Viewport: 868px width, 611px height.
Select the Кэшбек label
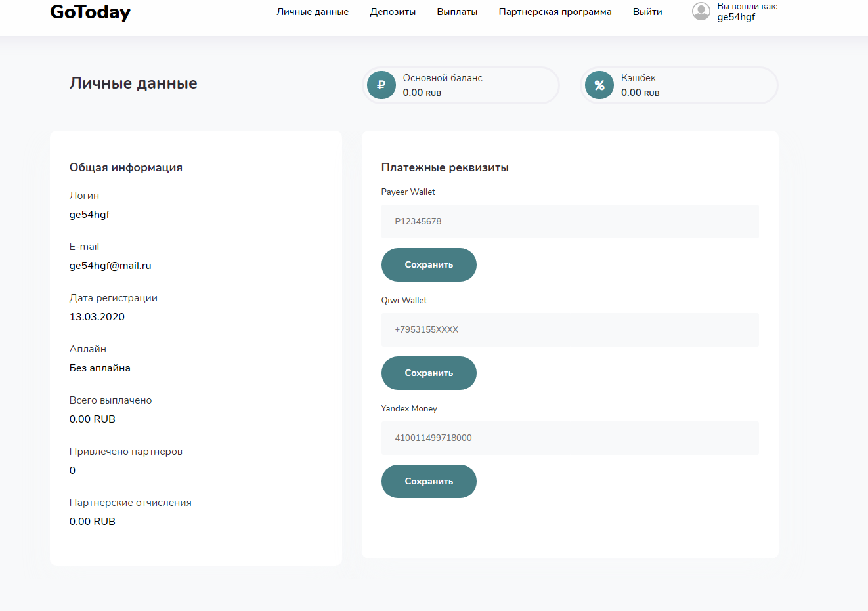point(638,78)
